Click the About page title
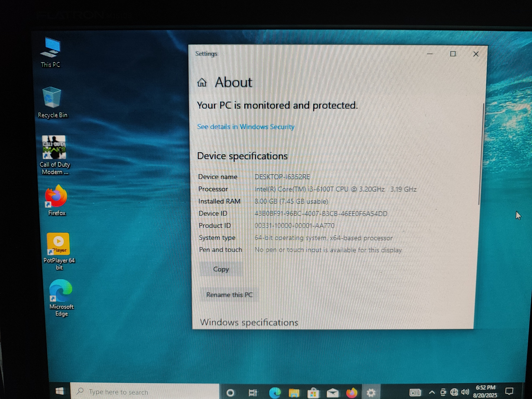 tap(233, 83)
